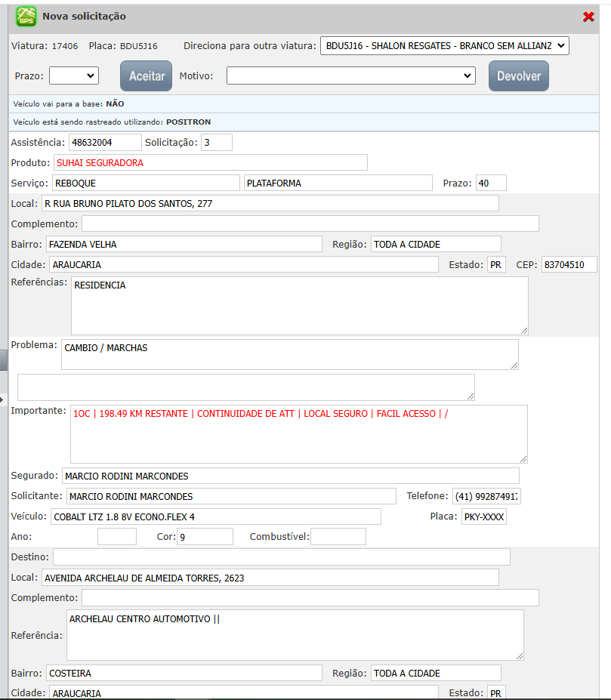Focus the Local address field of origin

click(270, 203)
